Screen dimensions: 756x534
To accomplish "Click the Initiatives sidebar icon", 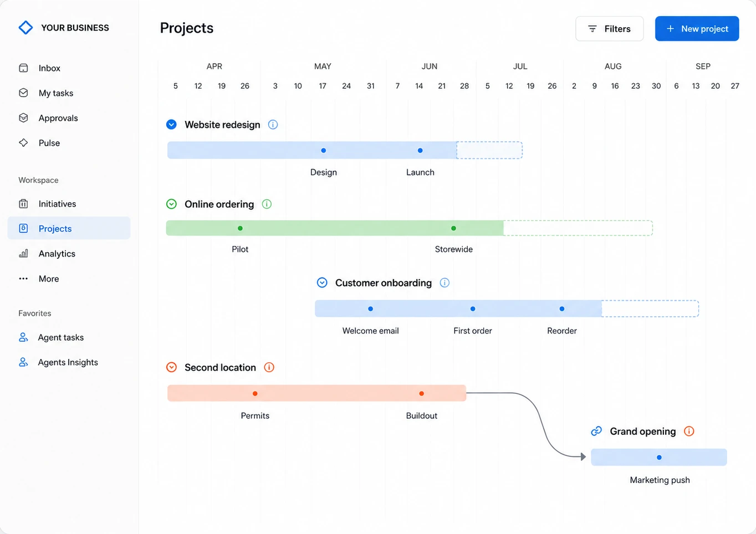I will (x=23, y=204).
